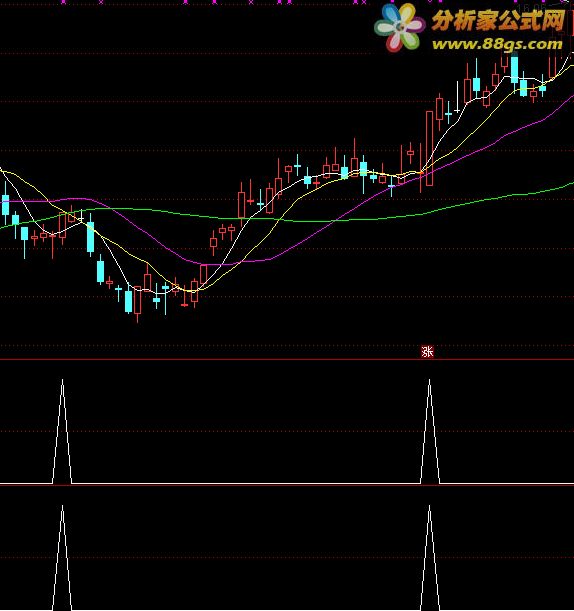Select right white spike in bottom indicator panel
The width and height of the screenshot is (574, 611).
click(429, 557)
